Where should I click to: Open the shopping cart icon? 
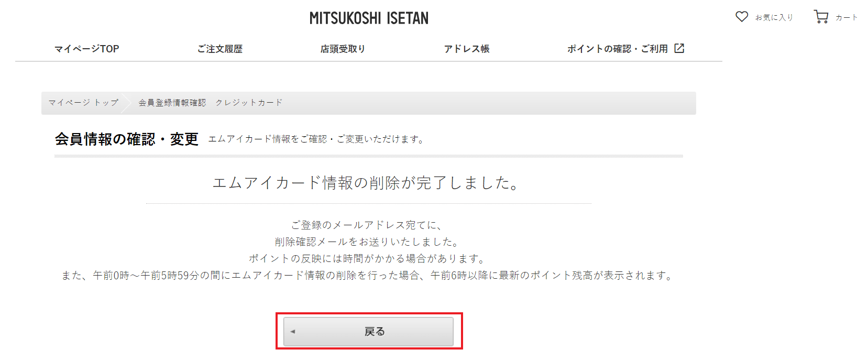[x=821, y=17]
